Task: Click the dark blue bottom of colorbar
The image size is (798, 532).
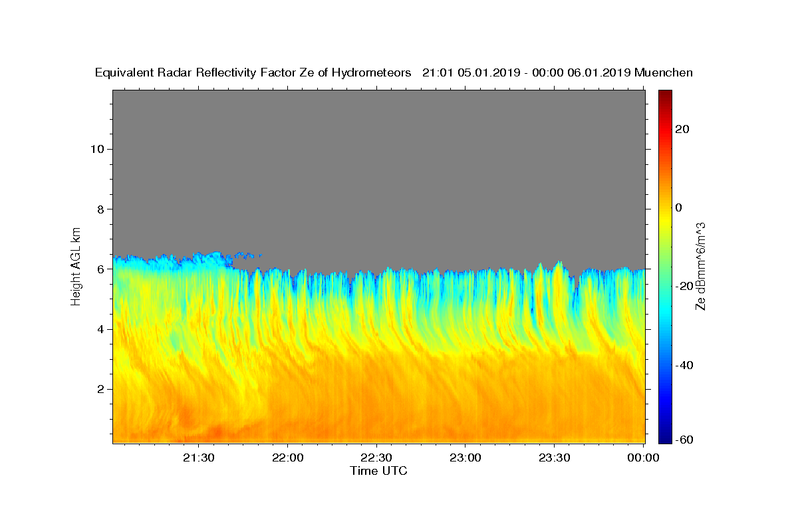Action: pyautogui.click(x=665, y=438)
